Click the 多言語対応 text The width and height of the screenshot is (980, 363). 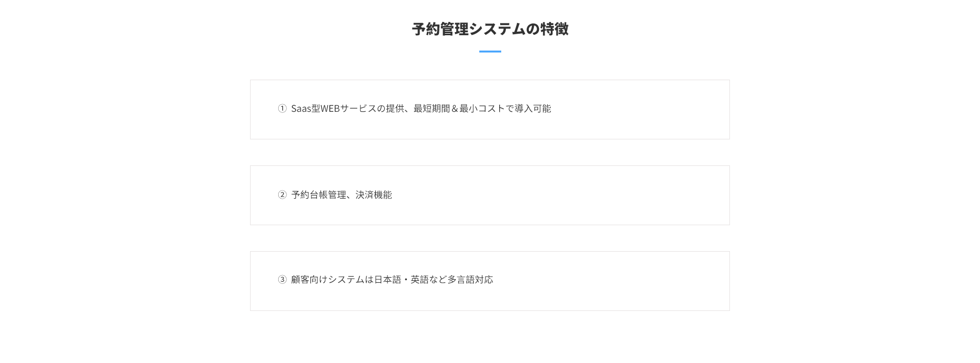[x=470, y=279]
